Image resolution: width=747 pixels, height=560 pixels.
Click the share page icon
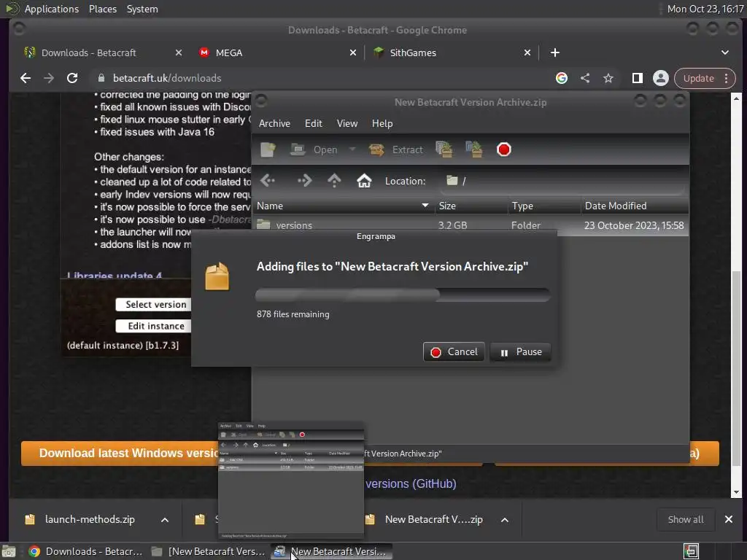[x=585, y=78]
